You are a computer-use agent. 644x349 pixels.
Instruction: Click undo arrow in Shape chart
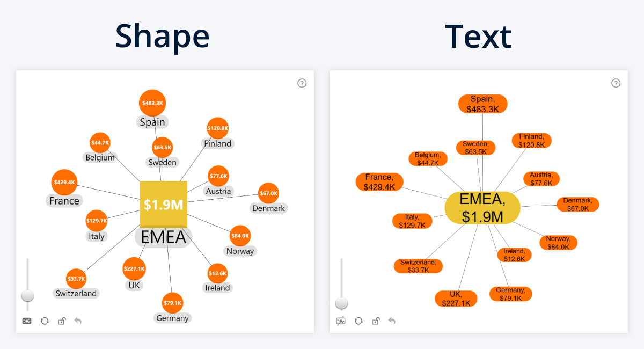tap(78, 321)
